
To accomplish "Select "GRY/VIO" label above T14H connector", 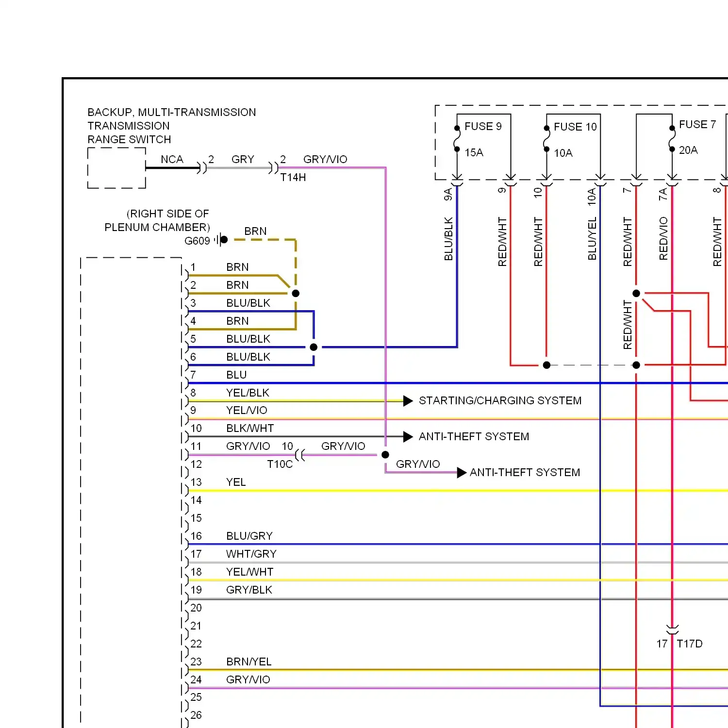I will point(325,159).
